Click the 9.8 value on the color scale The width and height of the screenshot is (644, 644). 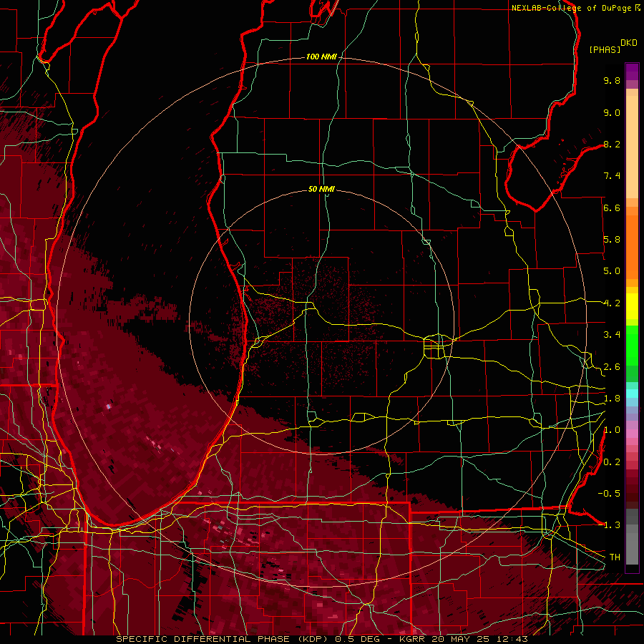[x=612, y=80]
